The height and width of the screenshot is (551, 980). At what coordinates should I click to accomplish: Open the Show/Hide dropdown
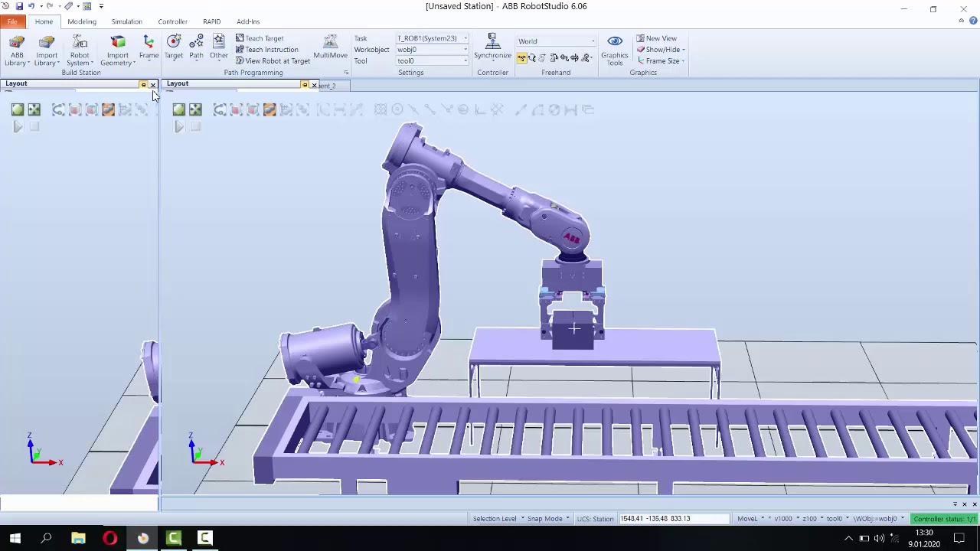coord(661,50)
